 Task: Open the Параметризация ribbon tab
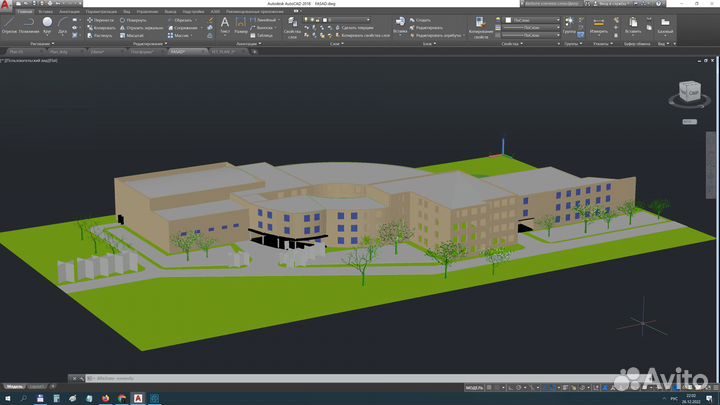(x=101, y=11)
